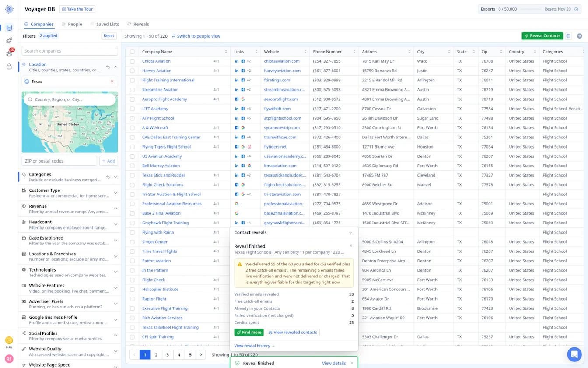Click the Find more button
The width and height of the screenshot is (588, 368).
pos(249,333)
